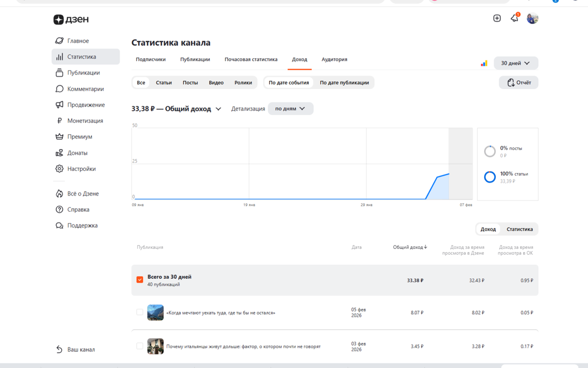Open notifications bell icon
588x368 pixels.
[514, 18]
